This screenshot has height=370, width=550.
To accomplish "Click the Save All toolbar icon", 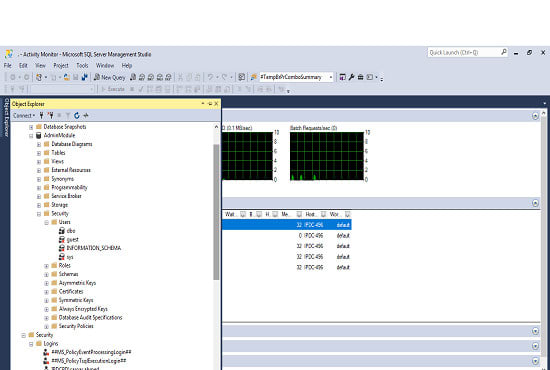I will 84,78.
